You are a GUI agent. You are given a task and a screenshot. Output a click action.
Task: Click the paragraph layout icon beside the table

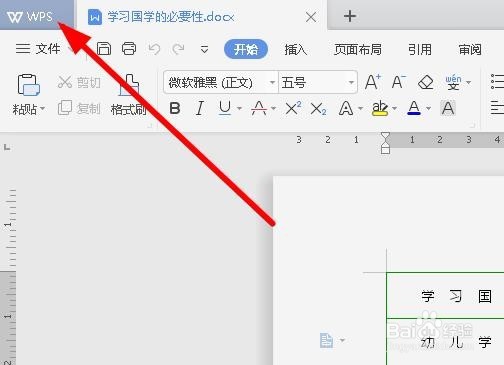point(326,340)
